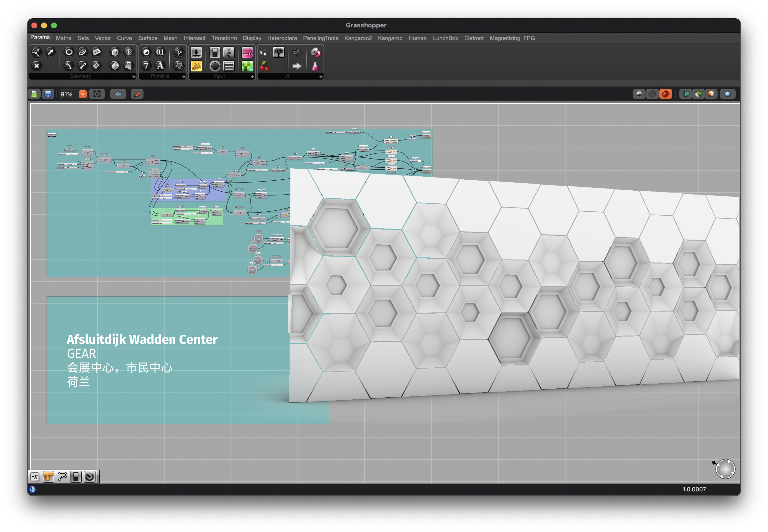Click the Save document floppy icon
The height and width of the screenshot is (532, 768).
(x=48, y=94)
